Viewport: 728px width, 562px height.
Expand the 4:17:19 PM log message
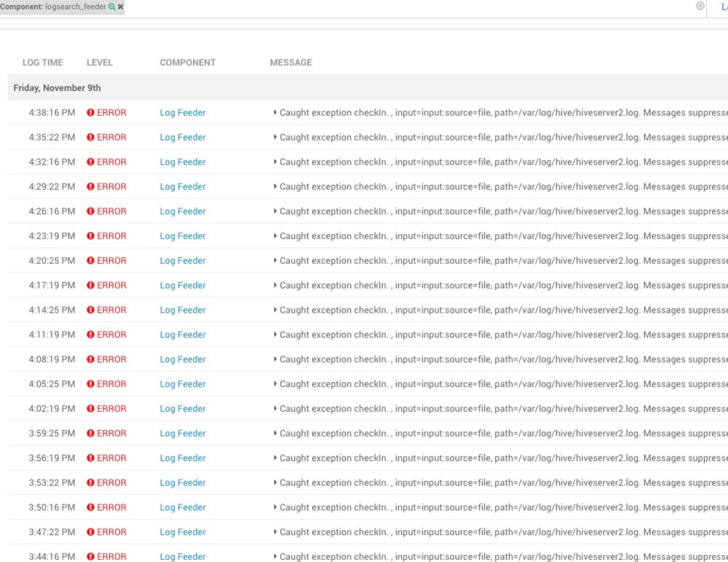click(275, 285)
